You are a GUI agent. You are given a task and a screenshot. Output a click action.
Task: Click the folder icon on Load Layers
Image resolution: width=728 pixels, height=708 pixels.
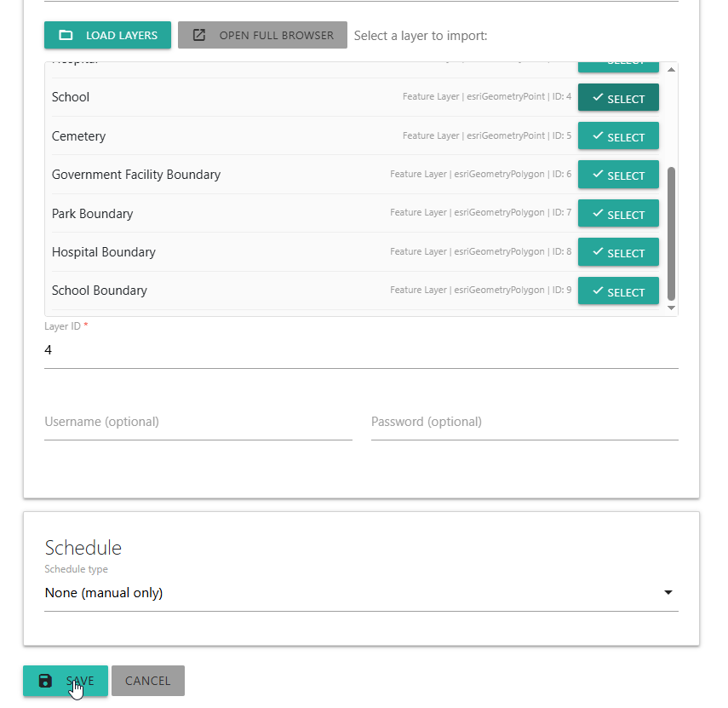tap(66, 35)
